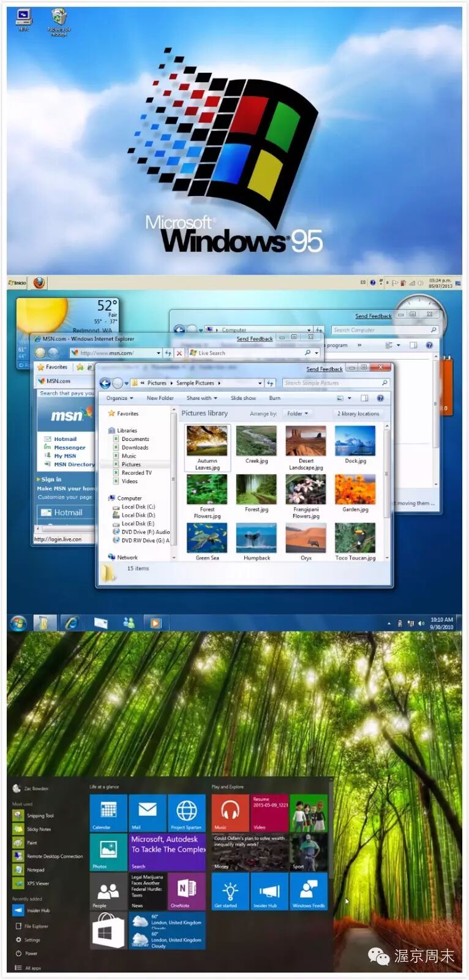Viewport: 469px width, 980px height.
Task: Launch Sticky Notes from Most used list
Action: [x=32, y=829]
